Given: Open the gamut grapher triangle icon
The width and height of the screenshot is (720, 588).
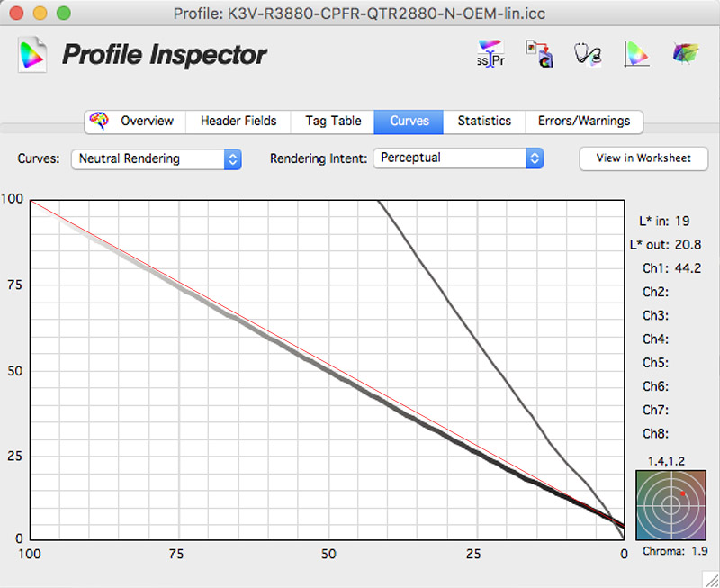Looking at the screenshot, I should coord(636,54).
